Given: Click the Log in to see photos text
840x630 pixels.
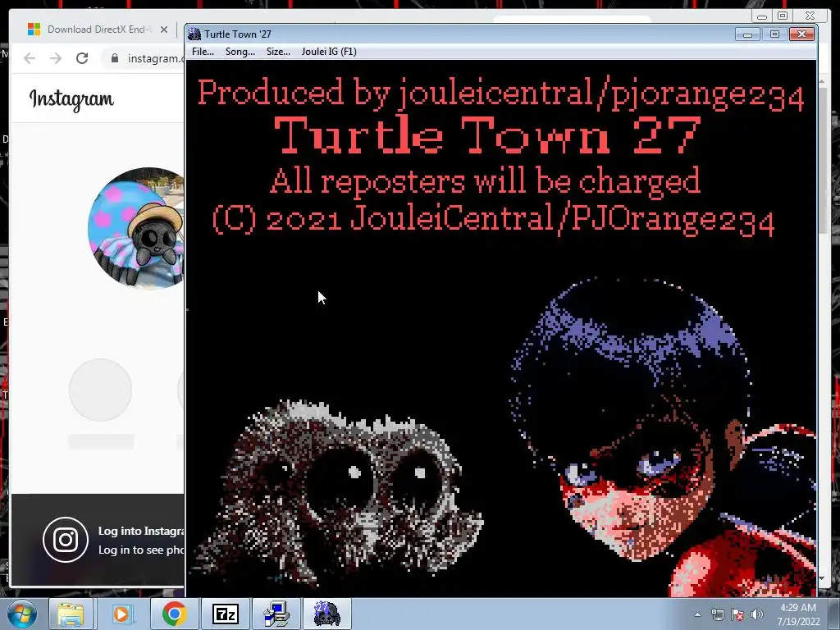Looking at the screenshot, I should [141, 550].
